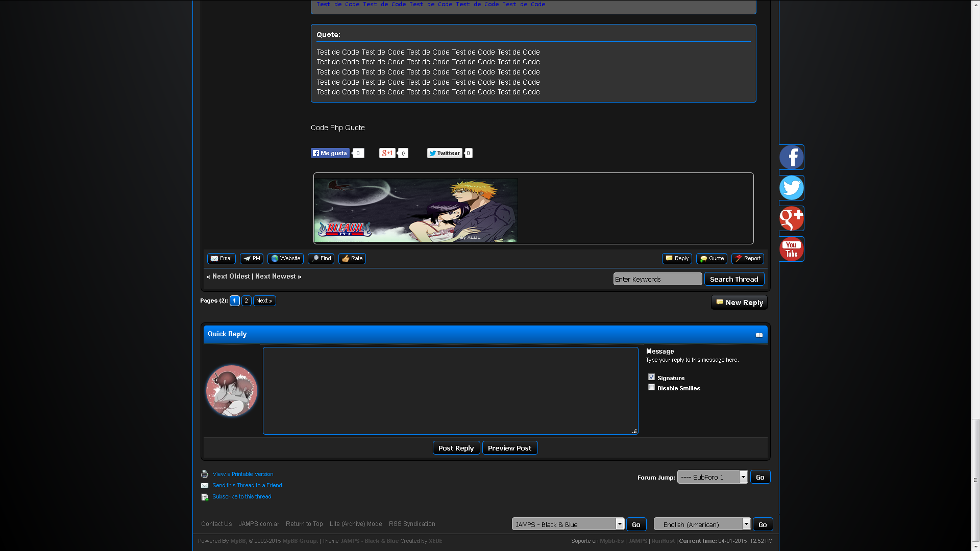Open the Forum Jump dropdown

point(712,477)
